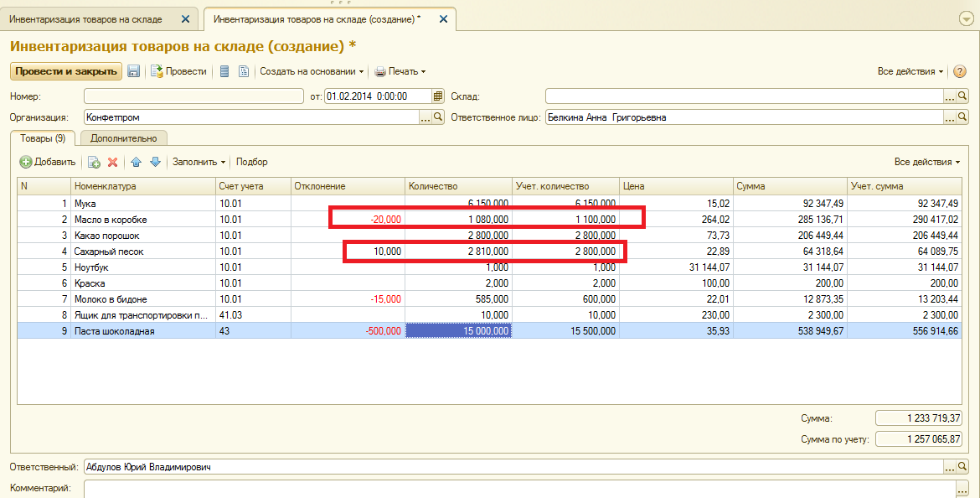Click the magnifier icon for Склад field
Screen dimensions: 980x498
[962, 96]
